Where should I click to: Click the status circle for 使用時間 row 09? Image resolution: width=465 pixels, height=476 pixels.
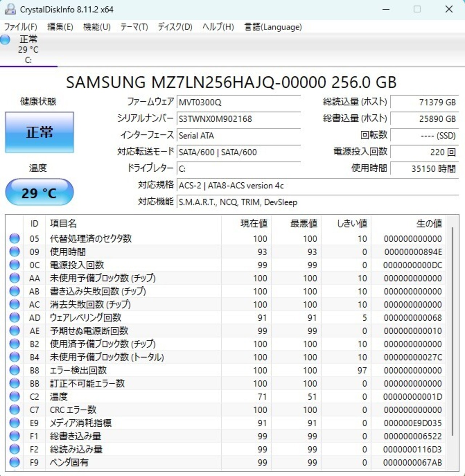pyautogui.click(x=15, y=252)
